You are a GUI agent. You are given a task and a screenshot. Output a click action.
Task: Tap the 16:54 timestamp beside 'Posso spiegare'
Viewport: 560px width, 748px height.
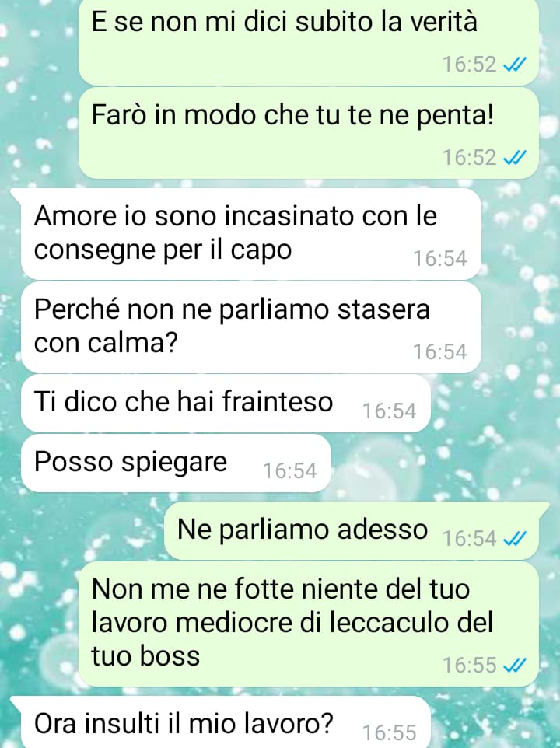coord(289,471)
